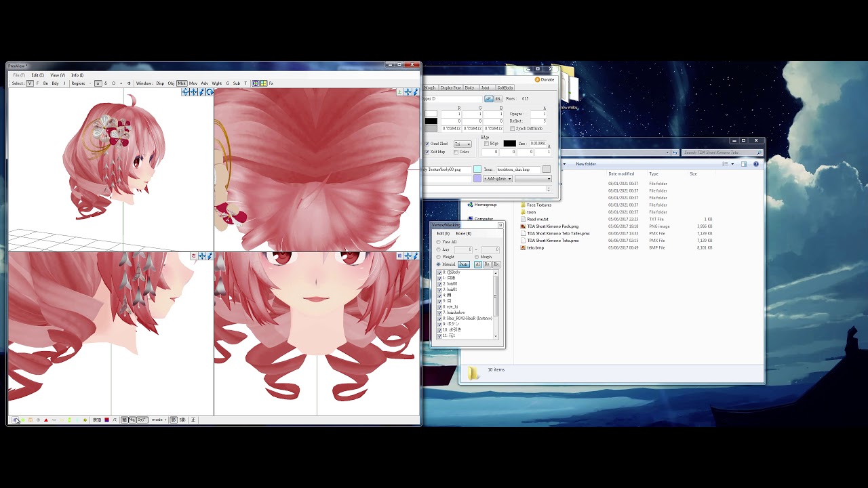Click the gray ambient color swatch
This screenshot has width=868, height=488.
point(431,129)
